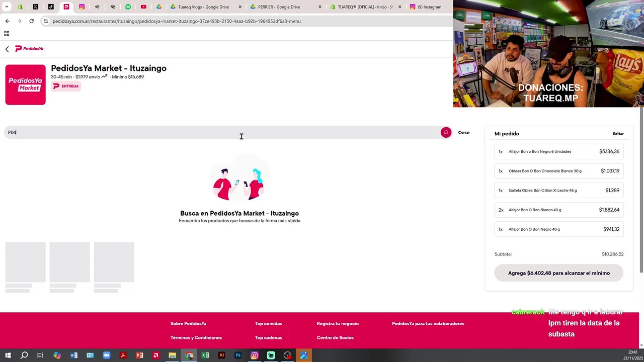Close the TUAREQ OFICIAL tab
Image resolution: width=644 pixels, height=362 pixels.
(x=399, y=7)
